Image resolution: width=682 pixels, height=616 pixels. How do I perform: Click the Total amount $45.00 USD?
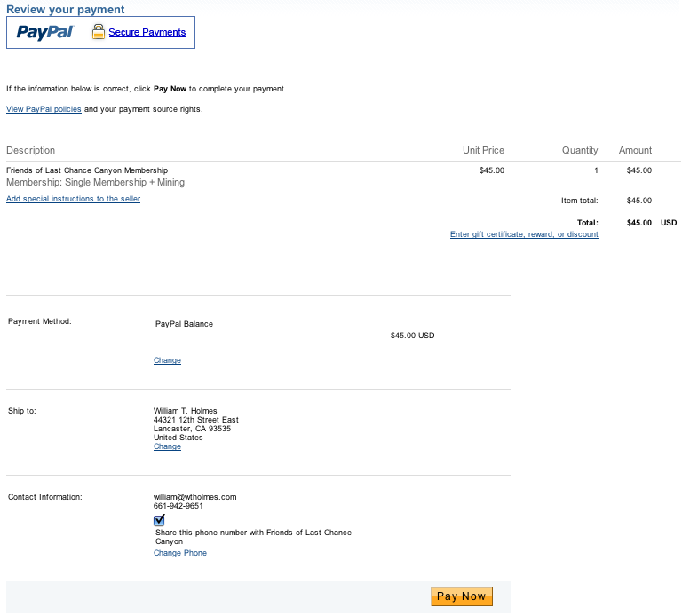pos(651,223)
